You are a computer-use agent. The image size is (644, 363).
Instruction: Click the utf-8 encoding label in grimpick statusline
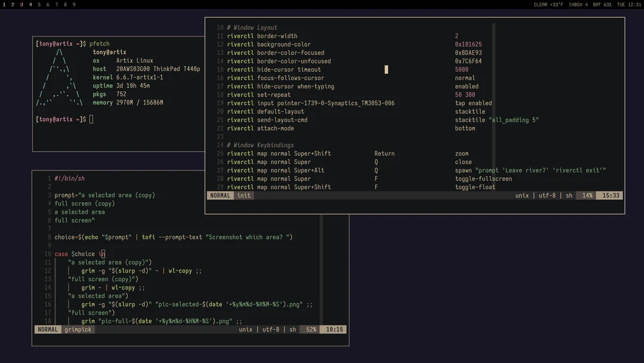pyautogui.click(x=270, y=330)
